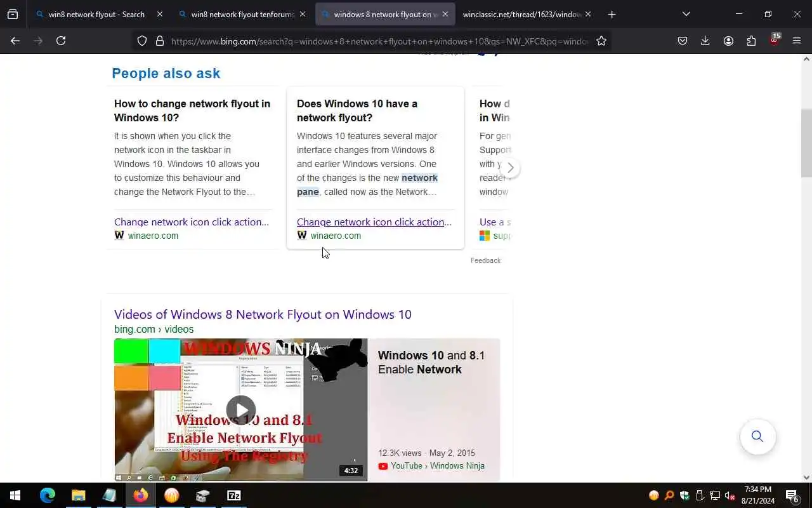
Task: Send Feedback on People also ask
Action: (x=485, y=260)
